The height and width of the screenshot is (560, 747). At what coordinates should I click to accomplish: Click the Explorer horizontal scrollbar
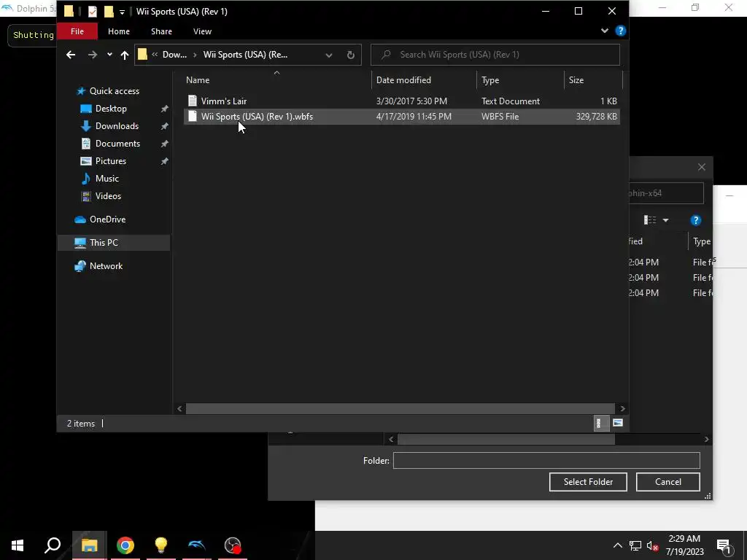pyautogui.click(x=400, y=408)
